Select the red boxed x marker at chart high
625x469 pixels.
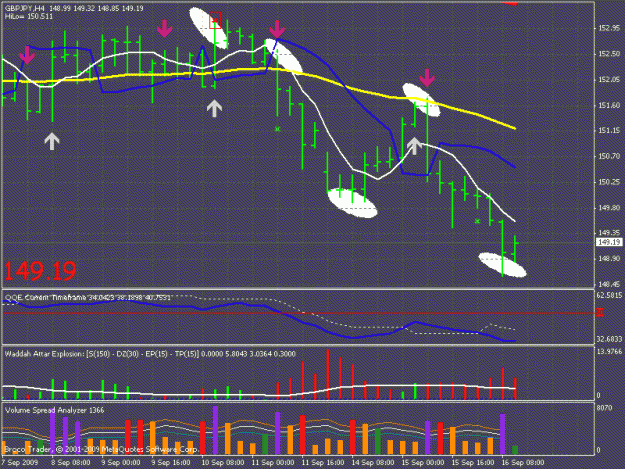click(x=215, y=20)
